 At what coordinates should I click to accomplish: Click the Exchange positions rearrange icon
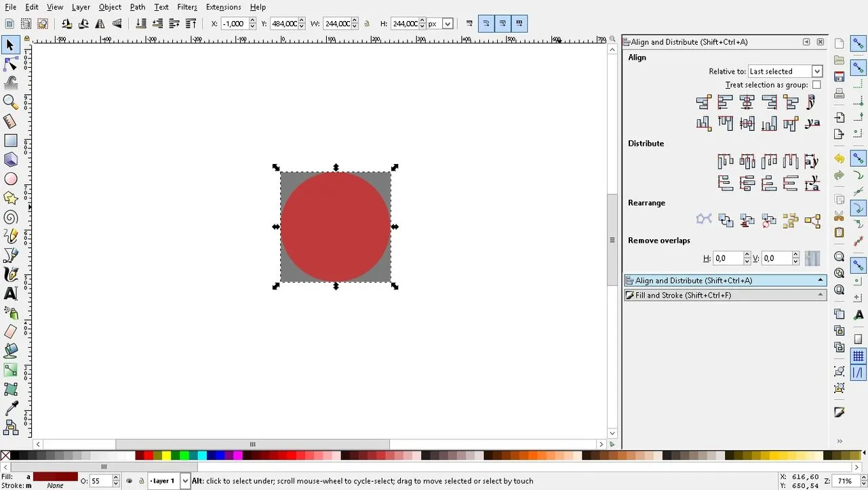click(x=726, y=220)
